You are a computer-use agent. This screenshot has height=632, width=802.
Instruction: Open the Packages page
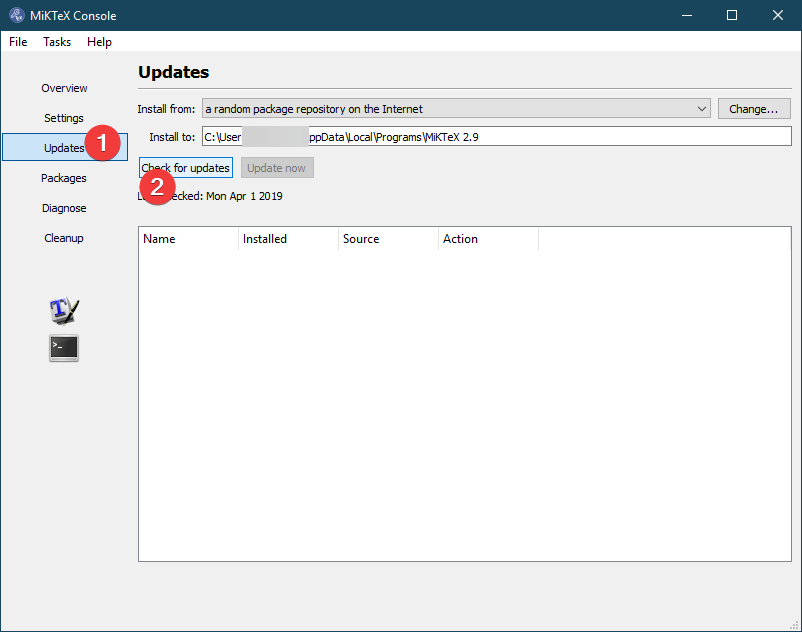pyautogui.click(x=64, y=178)
